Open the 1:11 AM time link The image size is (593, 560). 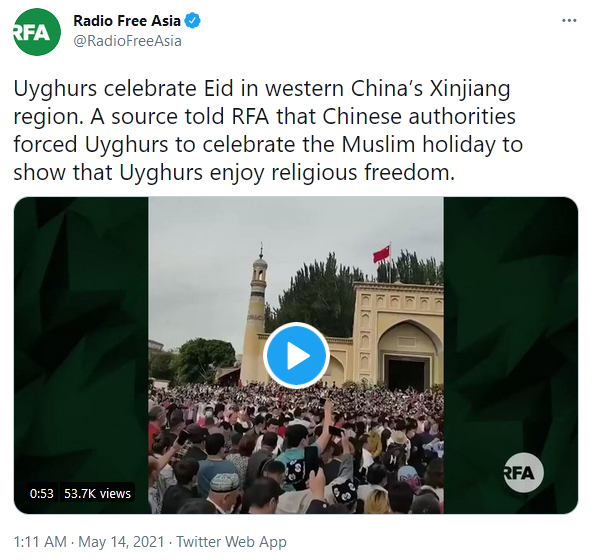pos(40,541)
